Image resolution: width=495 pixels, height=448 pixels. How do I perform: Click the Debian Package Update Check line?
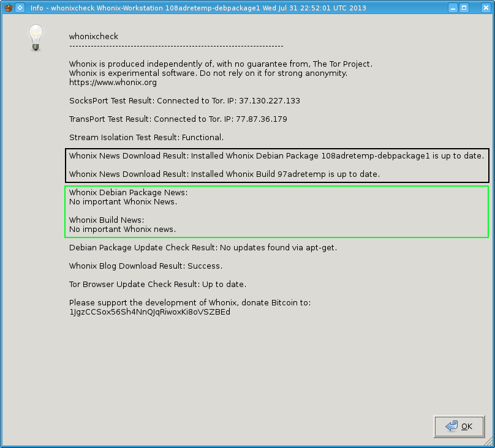203,247
